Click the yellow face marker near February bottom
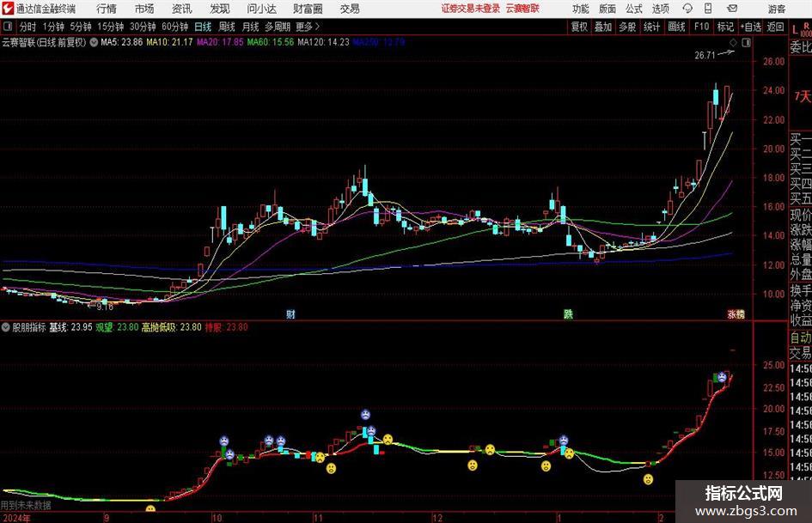Viewport: 812px width, 523px height. 649,479
